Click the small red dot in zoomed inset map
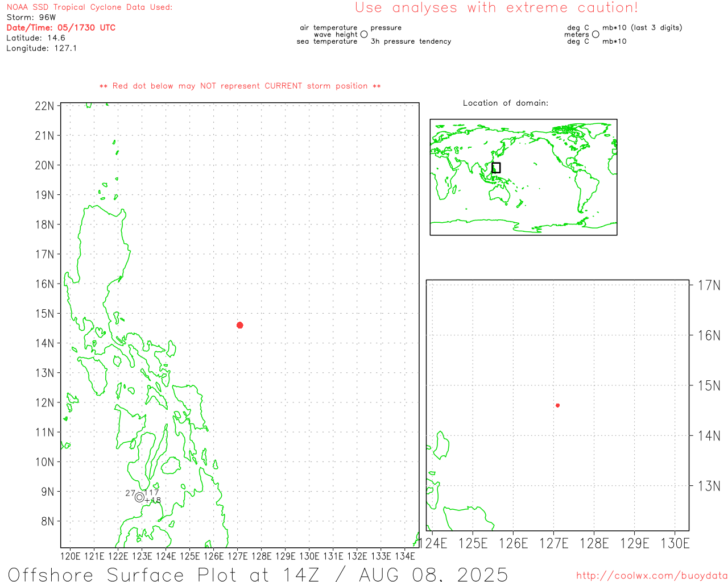Viewport: 728px width, 582px height. pyautogui.click(x=558, y=405)
